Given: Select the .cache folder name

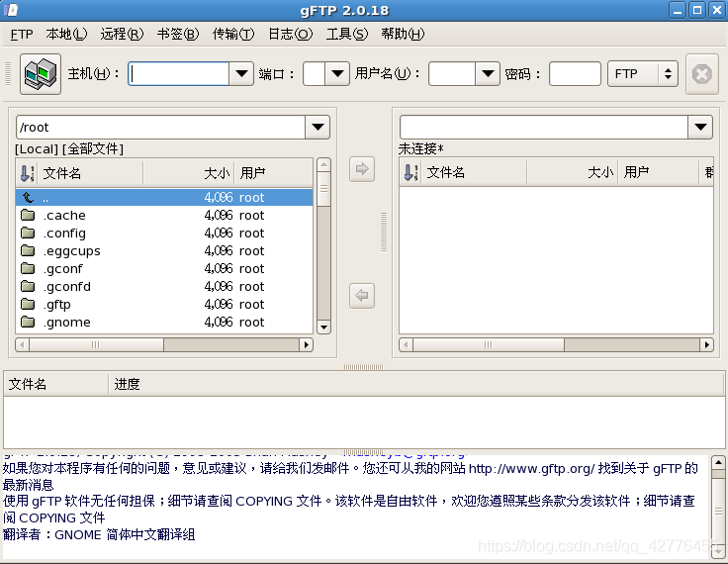Looking at the screenshot, I should (x=64, y=215).
